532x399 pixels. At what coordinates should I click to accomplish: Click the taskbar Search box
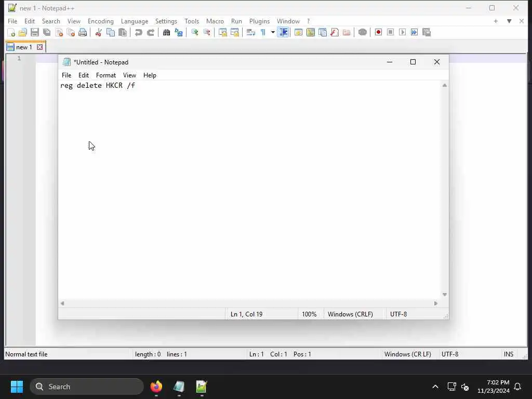(87, 387)
